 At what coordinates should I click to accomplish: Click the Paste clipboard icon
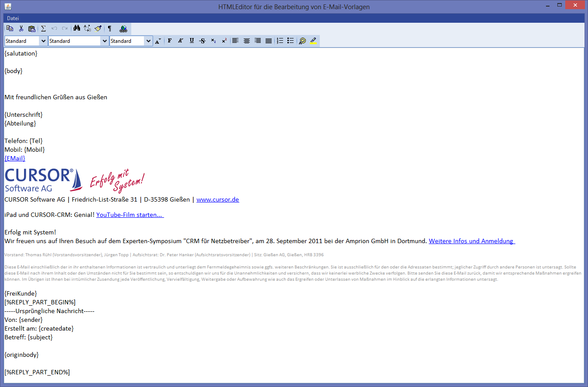(x=31, y=29)
